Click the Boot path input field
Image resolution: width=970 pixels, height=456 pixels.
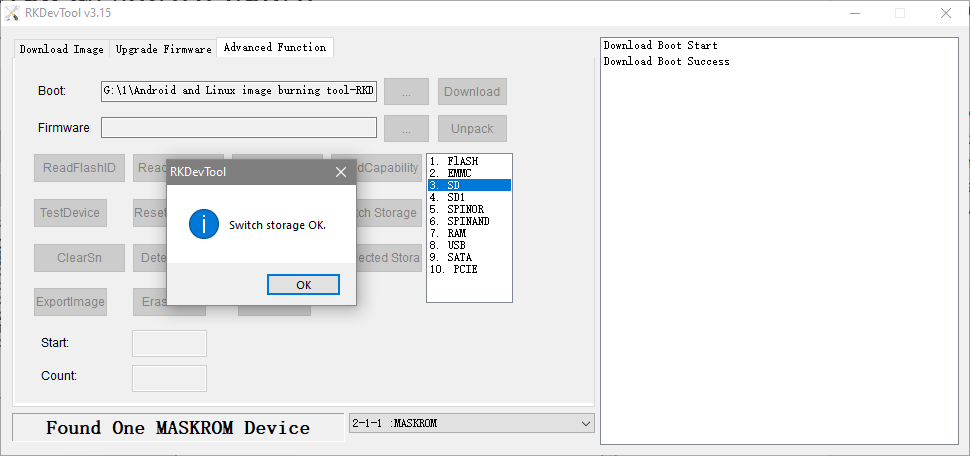click(x=239, y=91)
